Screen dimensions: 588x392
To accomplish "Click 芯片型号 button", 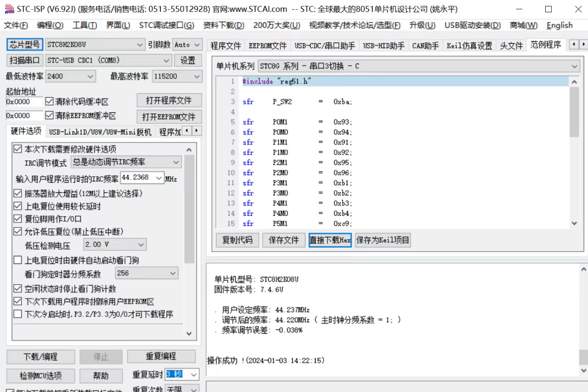I will click(x=25, y=45).
